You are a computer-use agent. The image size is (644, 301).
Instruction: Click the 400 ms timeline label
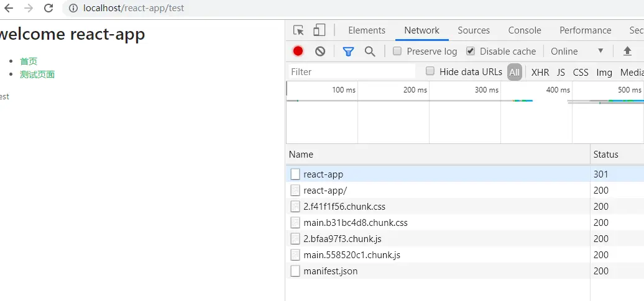coord(558,90)
